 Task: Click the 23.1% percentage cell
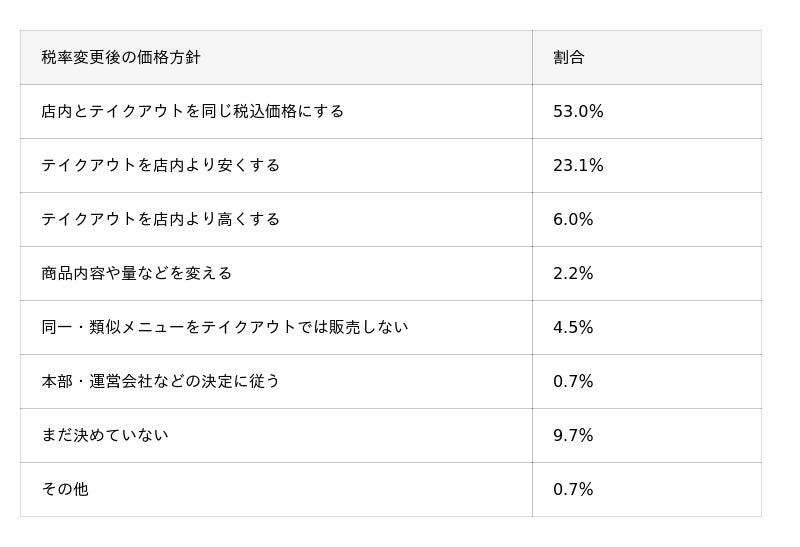578,165
